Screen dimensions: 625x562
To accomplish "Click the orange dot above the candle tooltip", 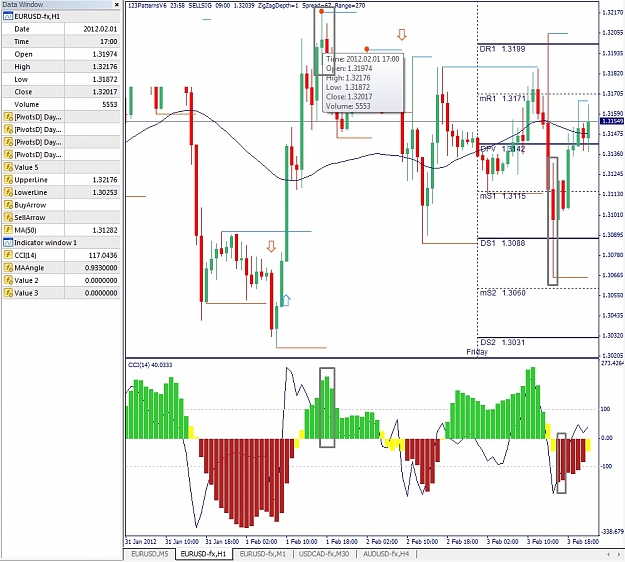I will (367, 49).
